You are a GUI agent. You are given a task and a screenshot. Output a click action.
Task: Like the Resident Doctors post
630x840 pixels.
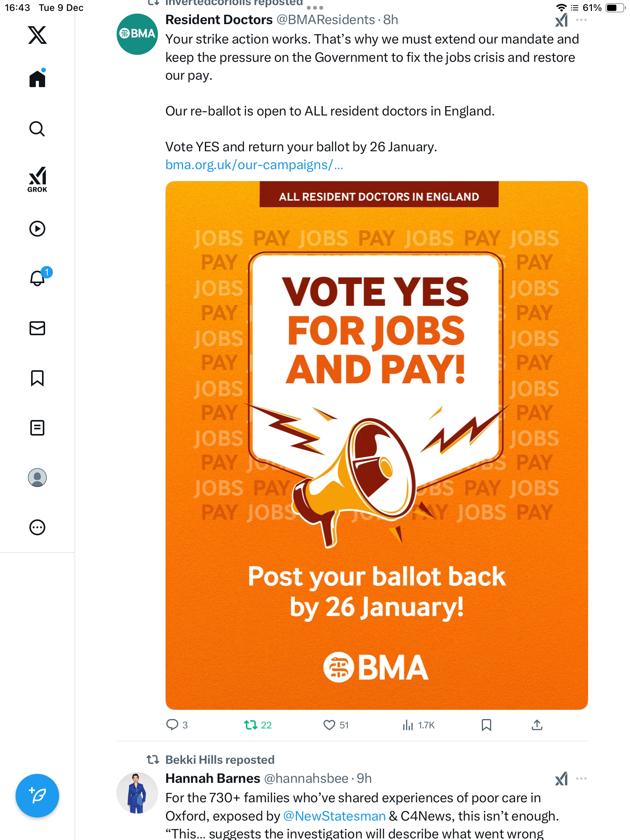point(329,725)
